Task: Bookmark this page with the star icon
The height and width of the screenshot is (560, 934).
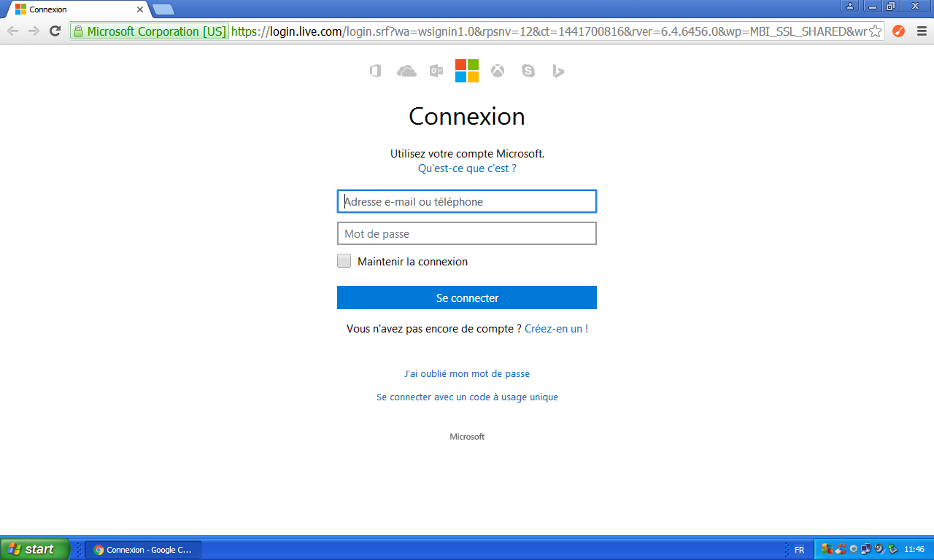Action: click(x=875, y=31)
